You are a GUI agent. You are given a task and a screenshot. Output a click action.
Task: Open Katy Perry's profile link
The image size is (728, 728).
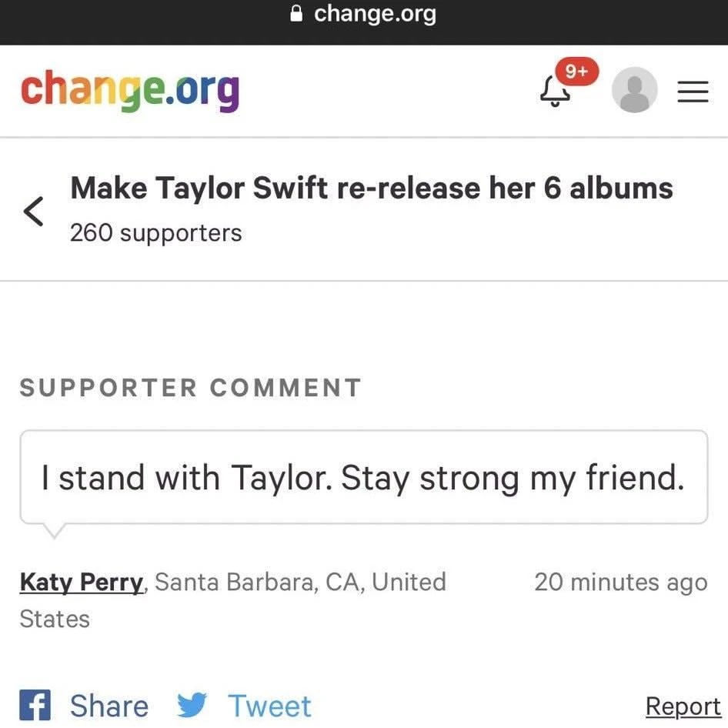(x=81, y=582)
